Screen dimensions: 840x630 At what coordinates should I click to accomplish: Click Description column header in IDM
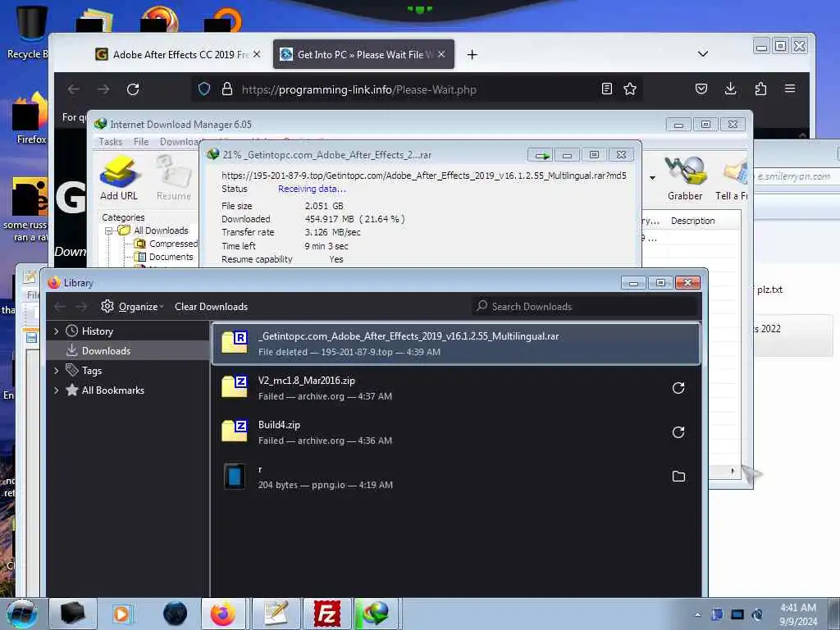coord(692,221)
